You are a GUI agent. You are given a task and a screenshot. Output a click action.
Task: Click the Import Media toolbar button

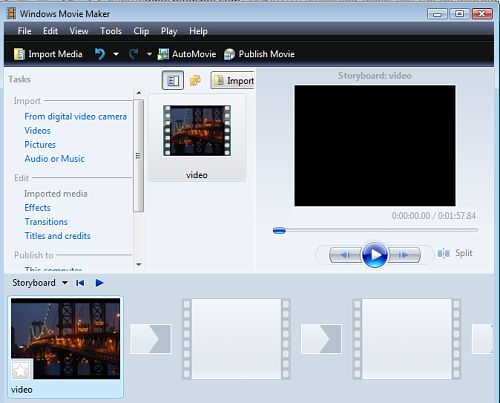tap(48, 54)
